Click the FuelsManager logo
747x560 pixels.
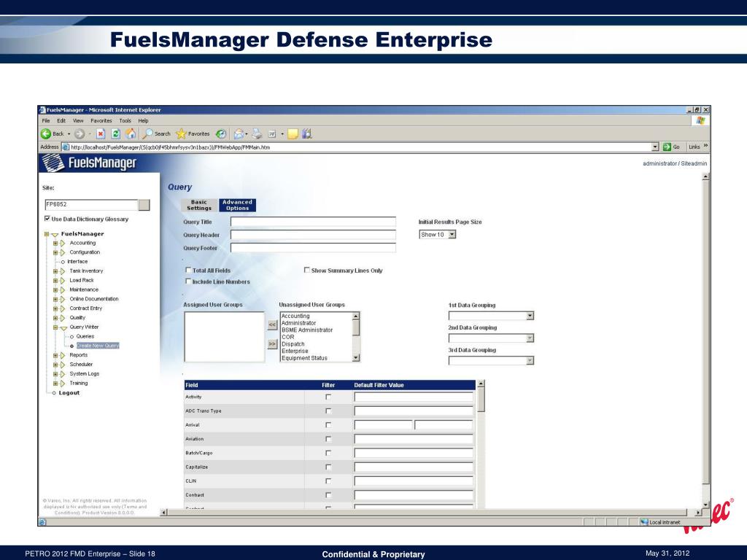click(89, 163)
